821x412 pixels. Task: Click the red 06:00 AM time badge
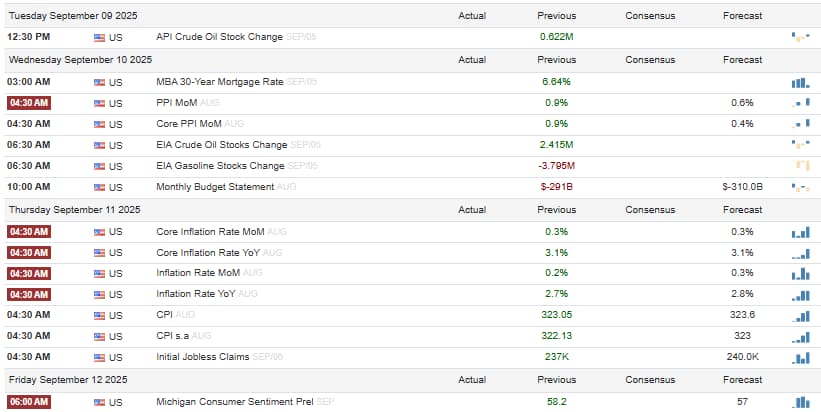(29, 402)
